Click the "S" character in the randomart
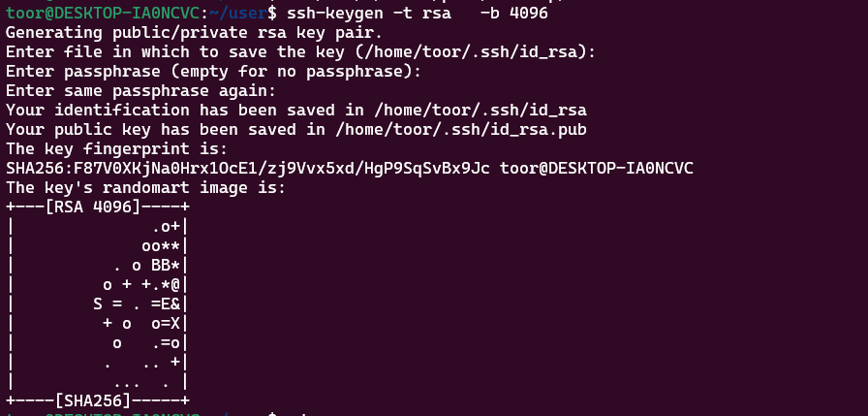This screenshot has width=868, height=416. tap(98, 303)
